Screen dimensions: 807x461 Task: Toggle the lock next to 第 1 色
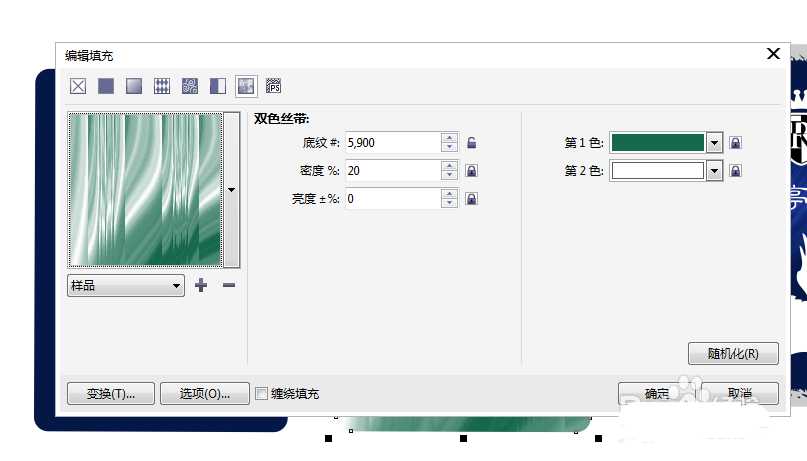point(735,143)
